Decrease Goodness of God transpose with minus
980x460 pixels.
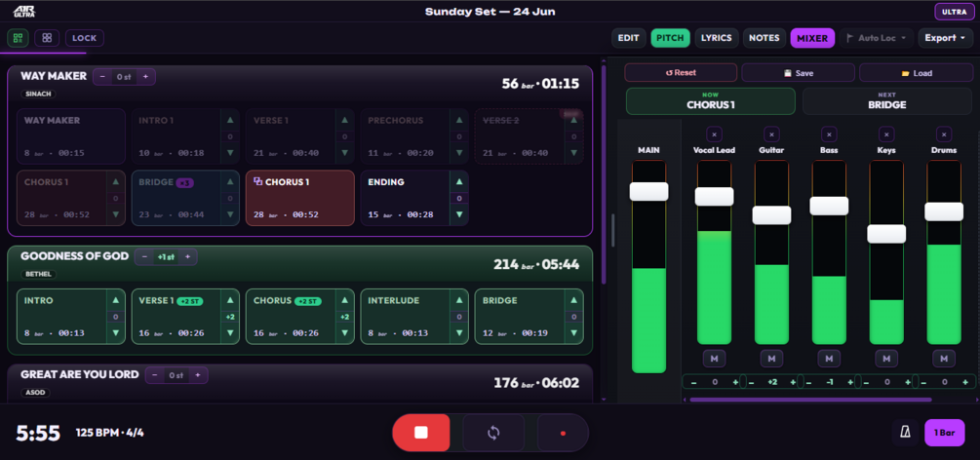144,257
